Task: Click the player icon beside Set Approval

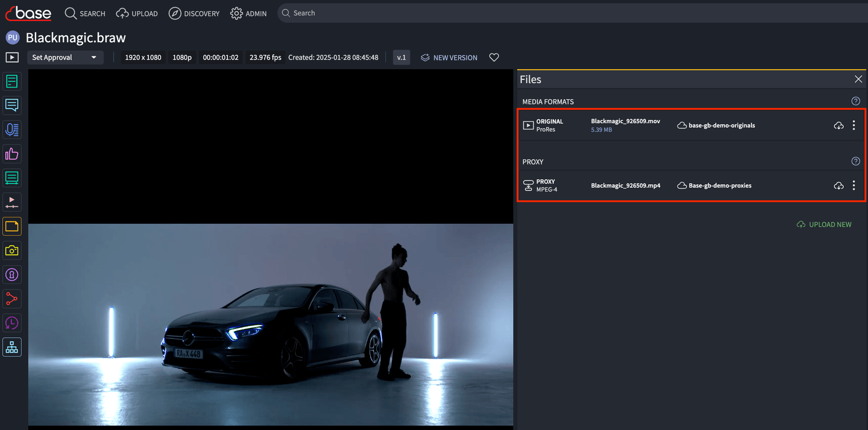Action: pyautogui.click(x=12, y=57)
